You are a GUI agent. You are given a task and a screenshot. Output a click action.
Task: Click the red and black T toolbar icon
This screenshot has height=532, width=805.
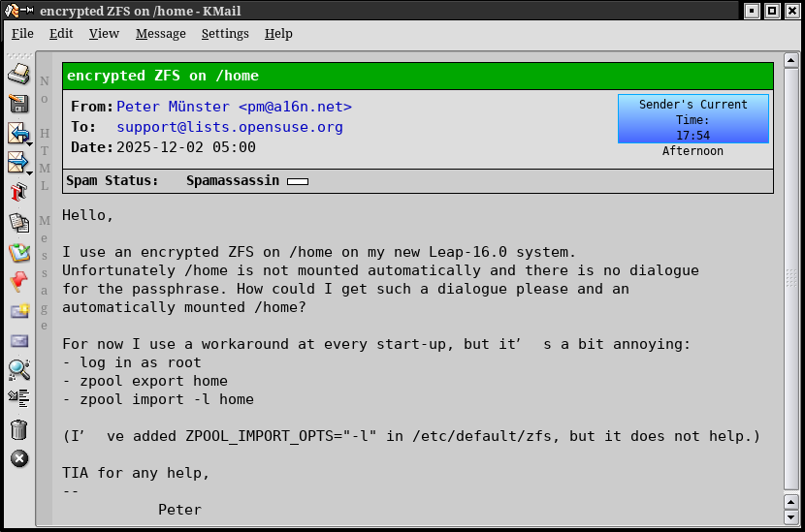click(x=19, y=193)
